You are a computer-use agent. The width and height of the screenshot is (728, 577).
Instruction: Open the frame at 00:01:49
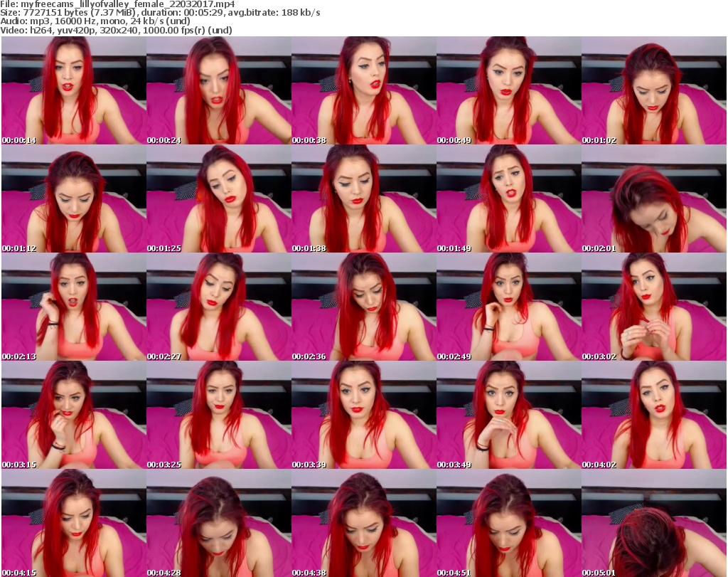[509, 198]
